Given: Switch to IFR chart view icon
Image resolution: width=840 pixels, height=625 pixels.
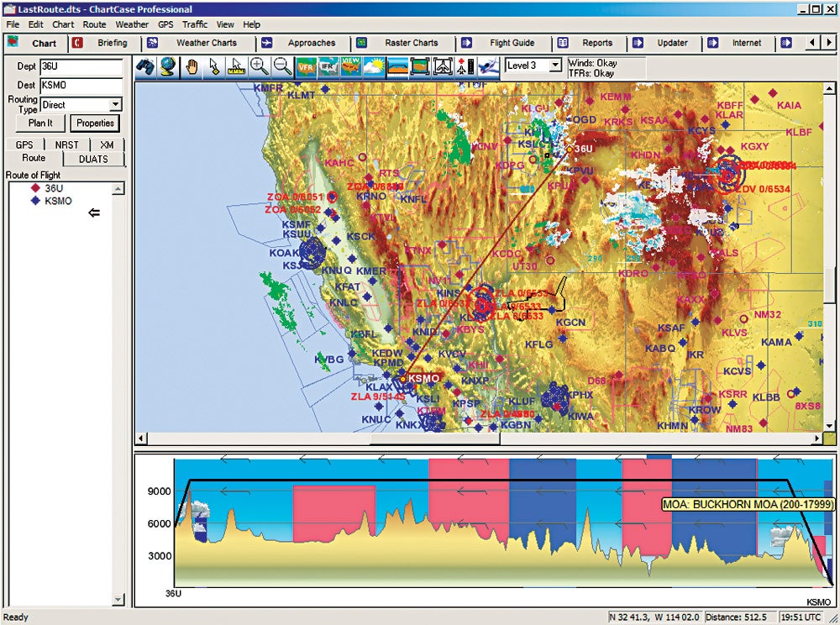Looking at the screenshot, I should 328,66.
